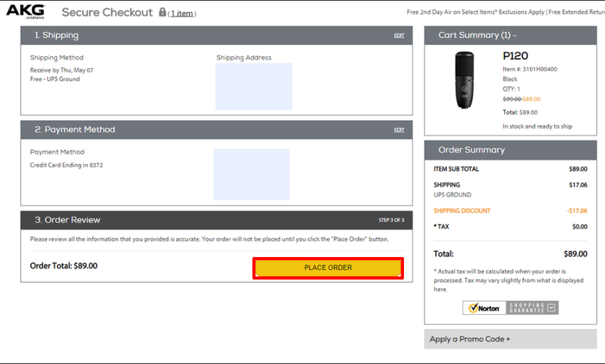Click the 'ITEM SUB TOTAL' row label
605x364 pixels.
pyautogui.click(x=456, y=169)
